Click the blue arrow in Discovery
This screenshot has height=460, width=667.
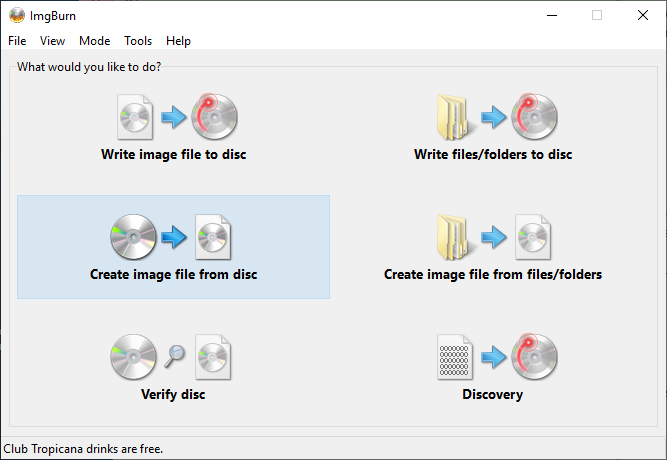493,357
